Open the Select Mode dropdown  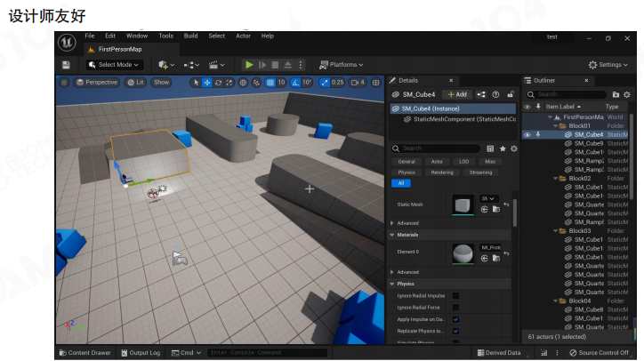[x=116, y=65]
